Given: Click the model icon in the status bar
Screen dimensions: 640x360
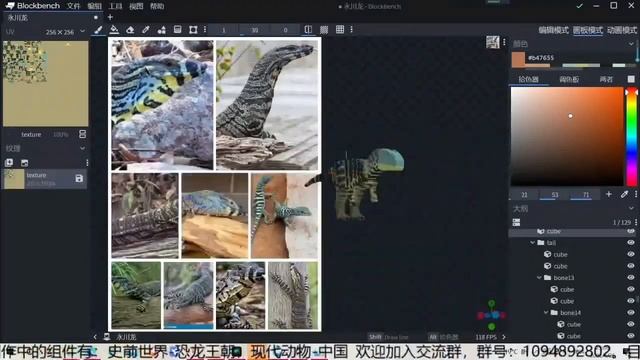Looking at the screenshot, I should (x=107, y=337).
